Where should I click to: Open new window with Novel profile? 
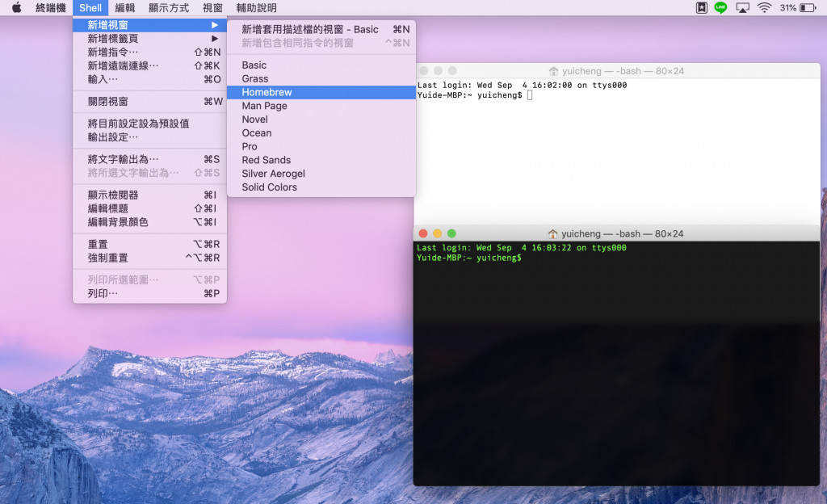point(321,120)
